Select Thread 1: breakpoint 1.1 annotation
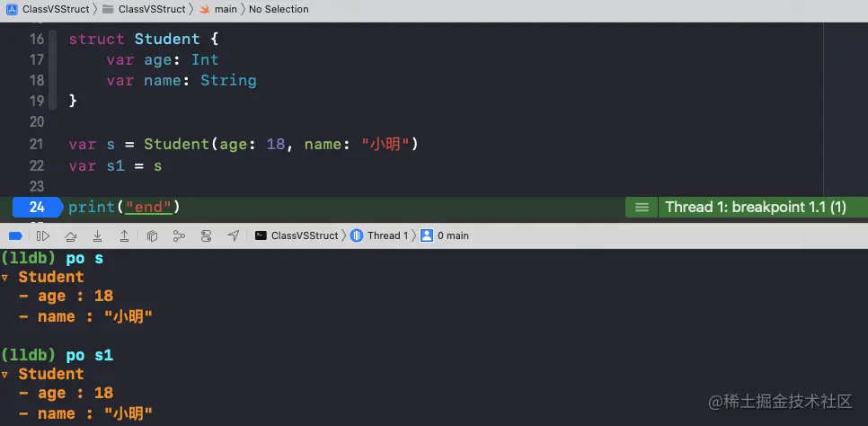Screen dimensions: 868x426 [x=756, y=208]
